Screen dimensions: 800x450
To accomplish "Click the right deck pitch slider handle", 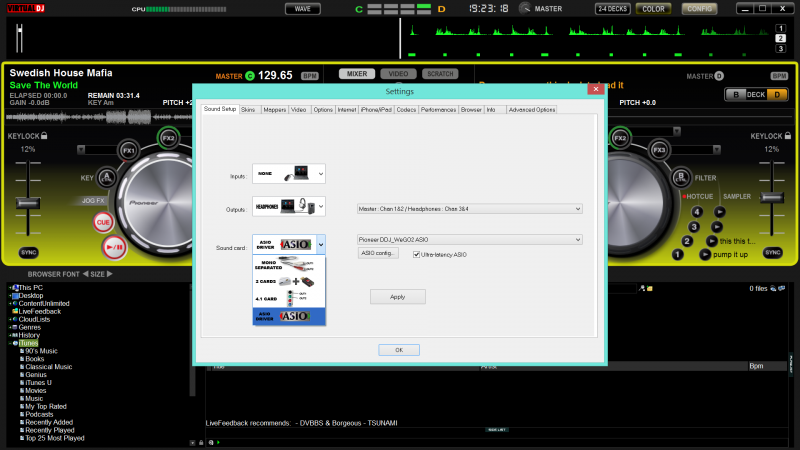I will pyautogui.click(x=772, y=197).
